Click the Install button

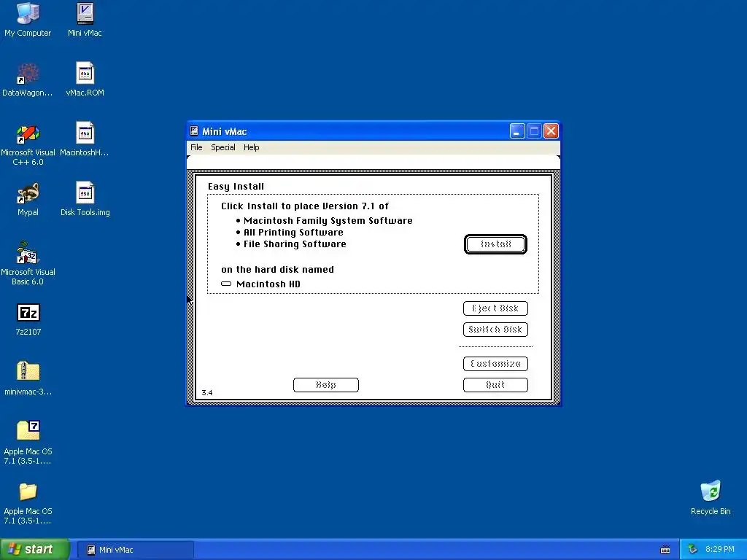click(495, 244)
